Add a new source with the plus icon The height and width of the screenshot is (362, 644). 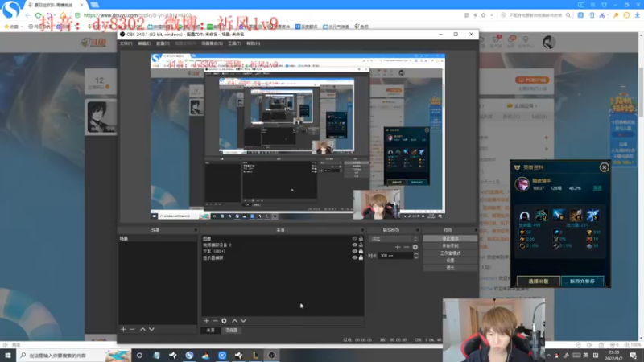207,320
